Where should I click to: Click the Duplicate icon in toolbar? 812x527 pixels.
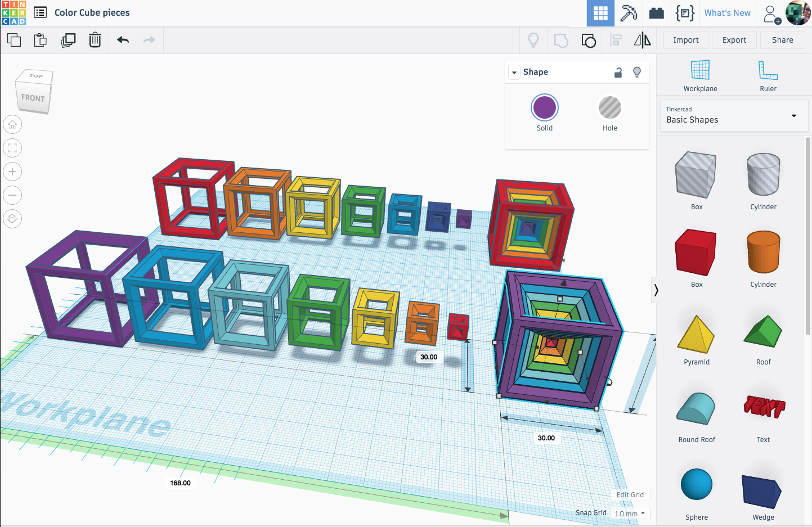(x=68, y=40)
